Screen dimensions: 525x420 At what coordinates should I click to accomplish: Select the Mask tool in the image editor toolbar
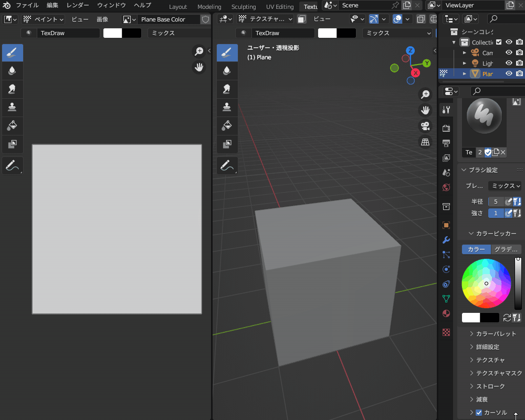[12, 144]
